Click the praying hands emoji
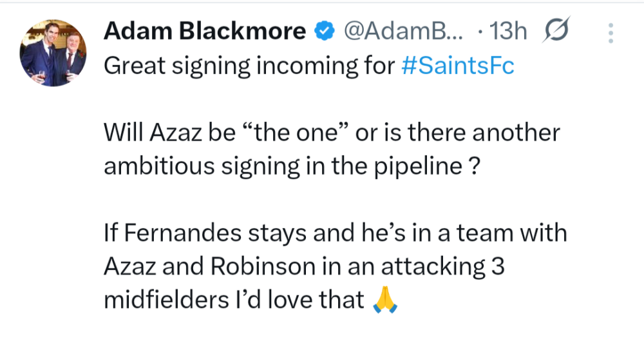 tap(385, 301)
